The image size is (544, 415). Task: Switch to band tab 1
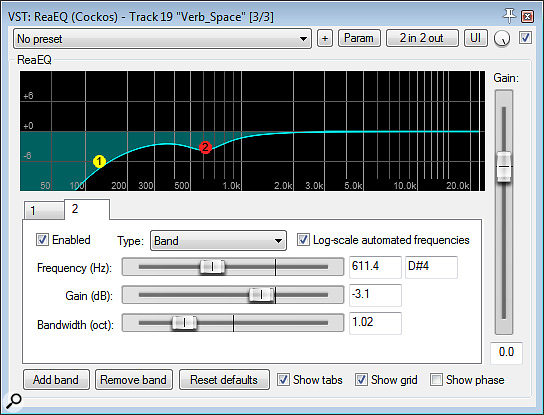(x=44, y=210)
